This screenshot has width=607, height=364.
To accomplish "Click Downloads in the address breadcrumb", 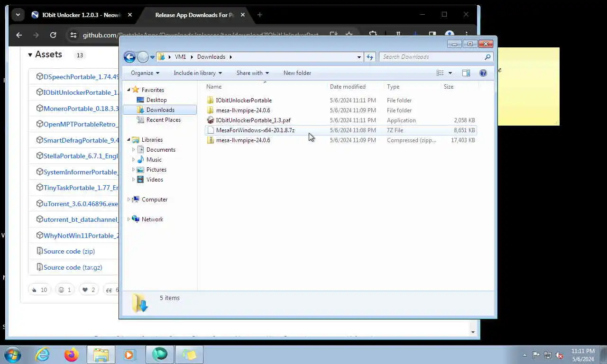I will point(211,57).
